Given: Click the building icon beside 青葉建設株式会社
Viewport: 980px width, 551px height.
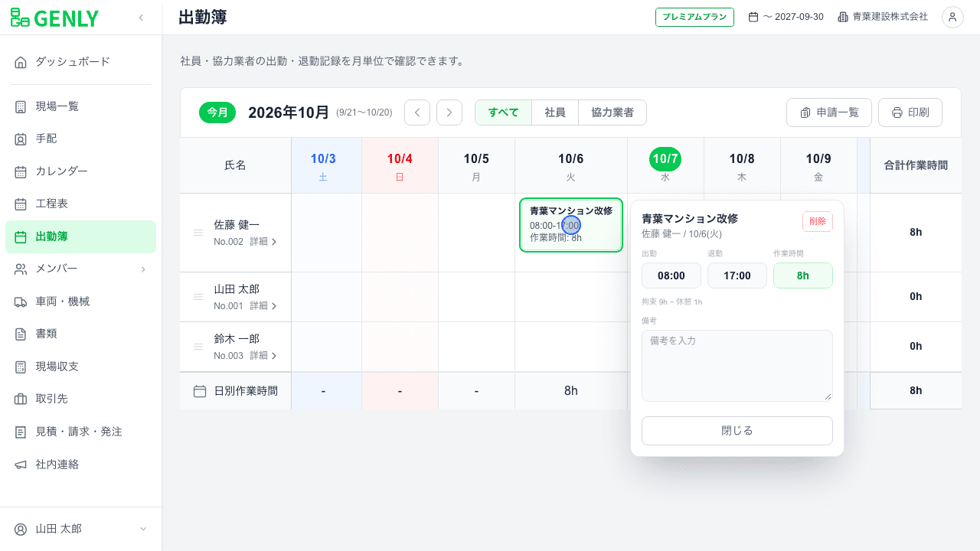Looking at the screenshot, I should tap(843, 17).
